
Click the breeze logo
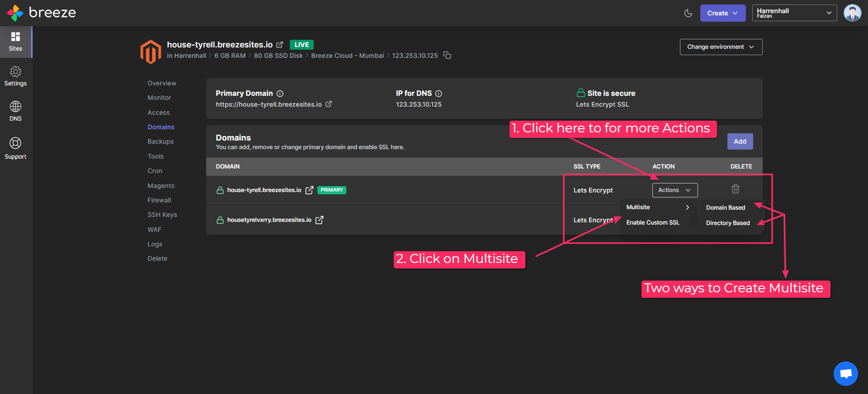coord(41,13)
